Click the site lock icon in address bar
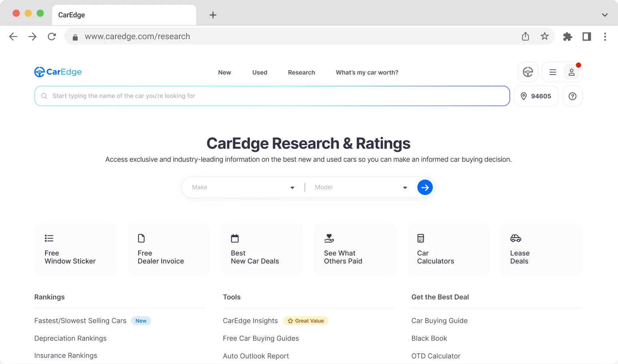Image resolution: width=618 pixels, height=364 pixels. (75, 37)
